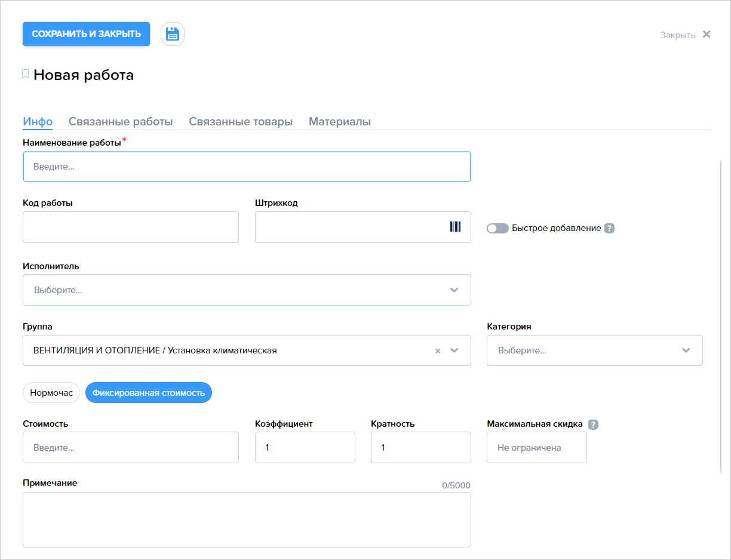Click the barcode scanner icon in Штрихкод

[455, 227]
